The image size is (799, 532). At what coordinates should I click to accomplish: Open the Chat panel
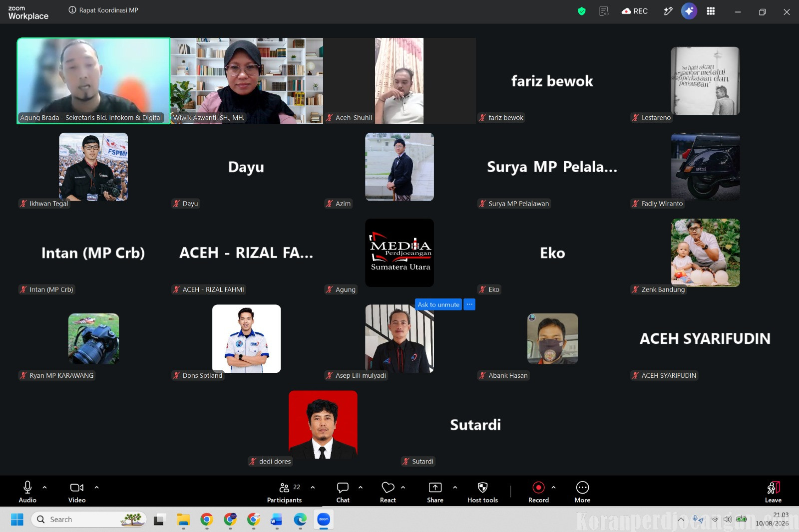[343, 492]
